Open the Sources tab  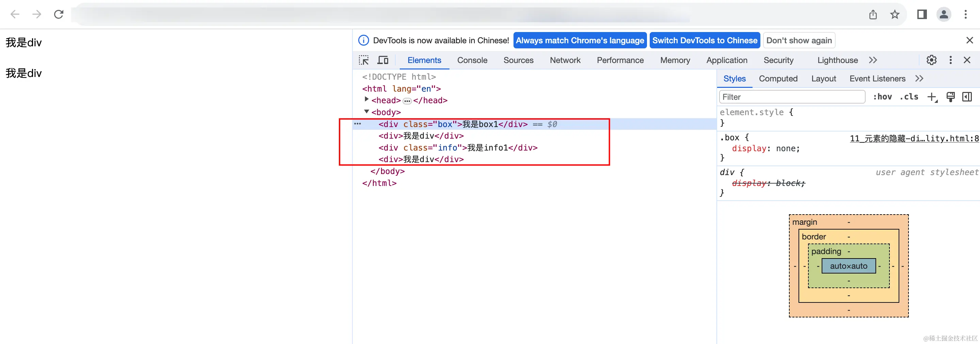pyautogui.click(x=518, y=60)
